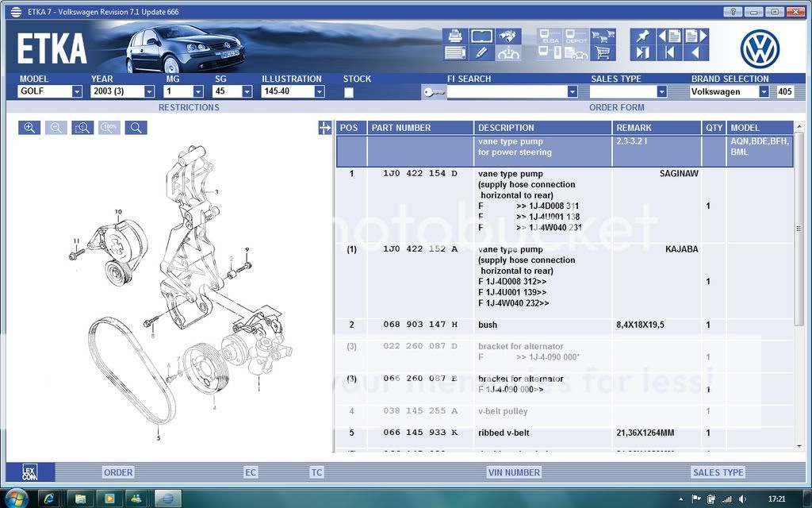
Task: Click the RESTRICTIONS link
Action: pos(188,107)
